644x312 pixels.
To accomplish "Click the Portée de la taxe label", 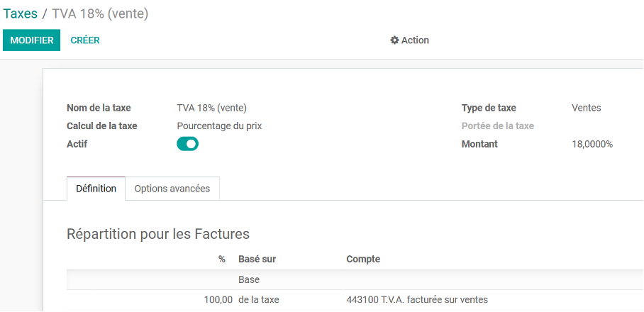I will (497, 126).
